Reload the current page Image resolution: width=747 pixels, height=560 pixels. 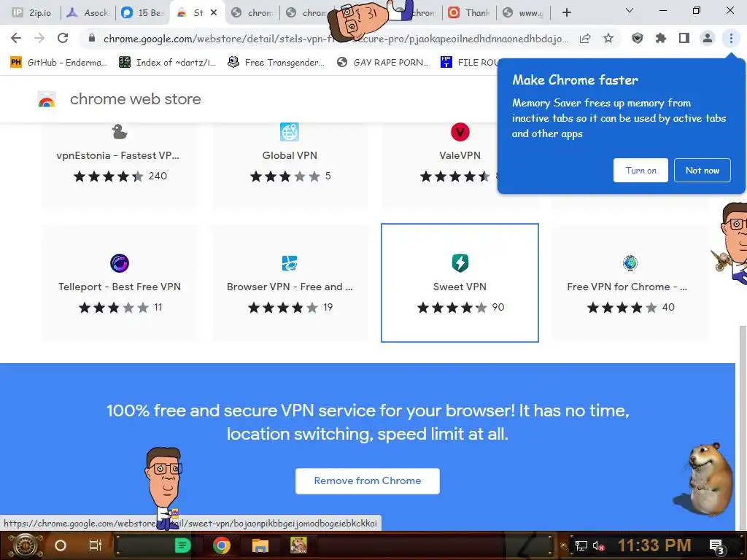pyautogui.click(x=63, y=38)
